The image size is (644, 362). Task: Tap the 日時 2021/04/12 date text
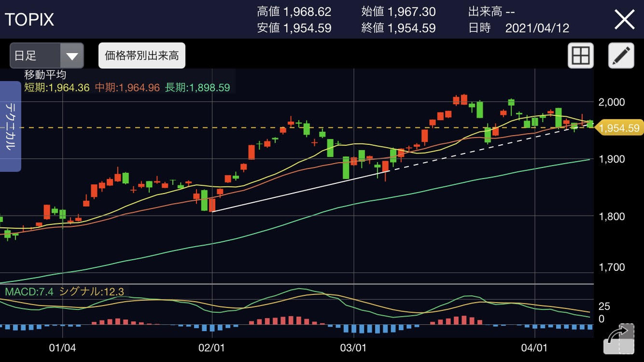tap(519, 28)
